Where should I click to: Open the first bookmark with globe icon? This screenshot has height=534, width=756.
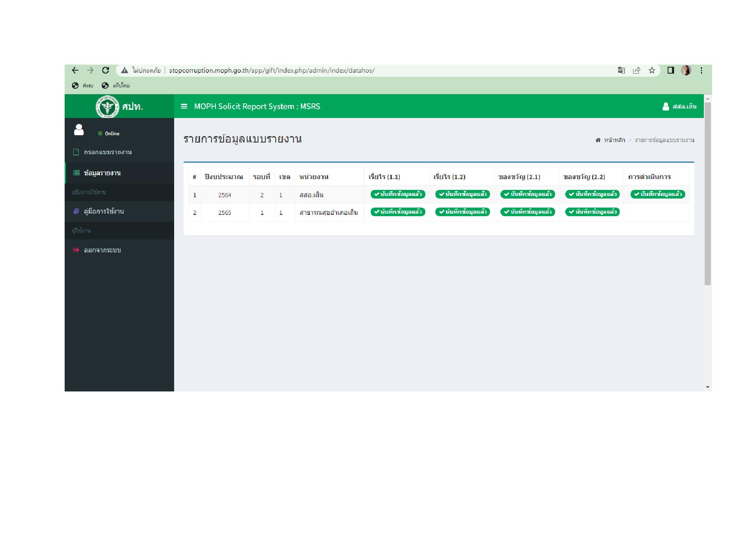82,85
